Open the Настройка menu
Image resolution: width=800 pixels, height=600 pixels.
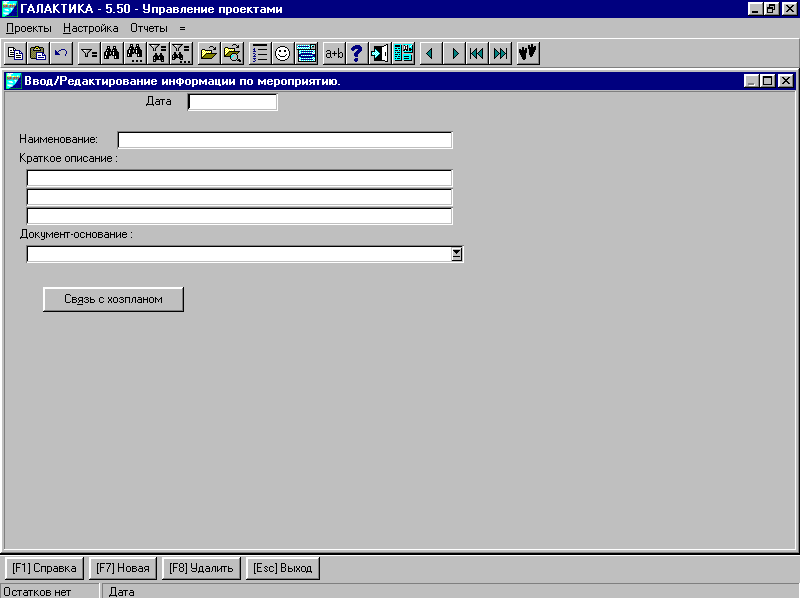pos(90,29)
